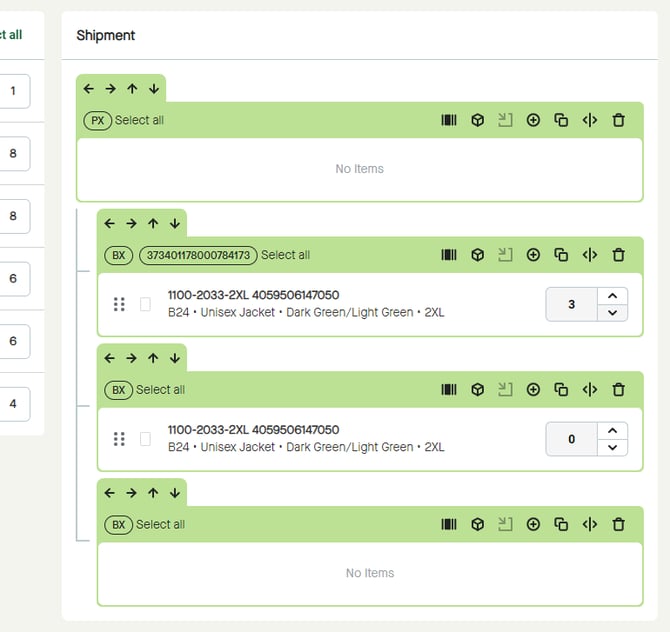This screenshot has width=670, height=632.
Task: Click the down arrow above the last BX box
Action: click(175, 493)
